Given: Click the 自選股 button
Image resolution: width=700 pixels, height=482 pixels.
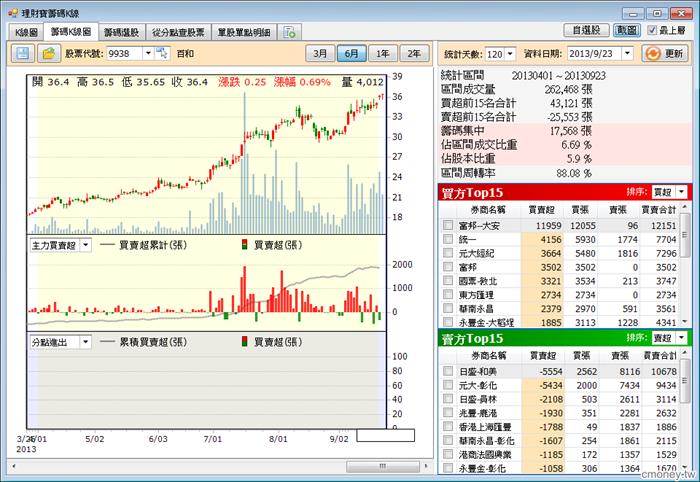Looking at the screenshot, I should pos(586,30).
